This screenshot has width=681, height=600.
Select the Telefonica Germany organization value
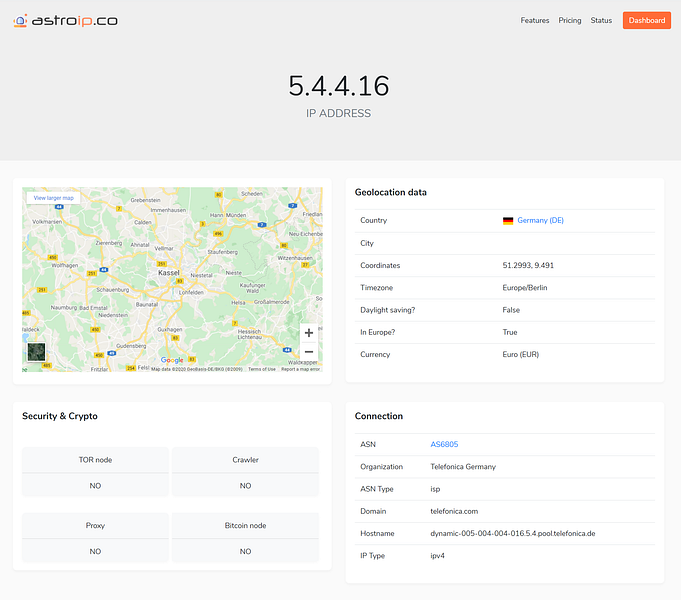point(463,467)
